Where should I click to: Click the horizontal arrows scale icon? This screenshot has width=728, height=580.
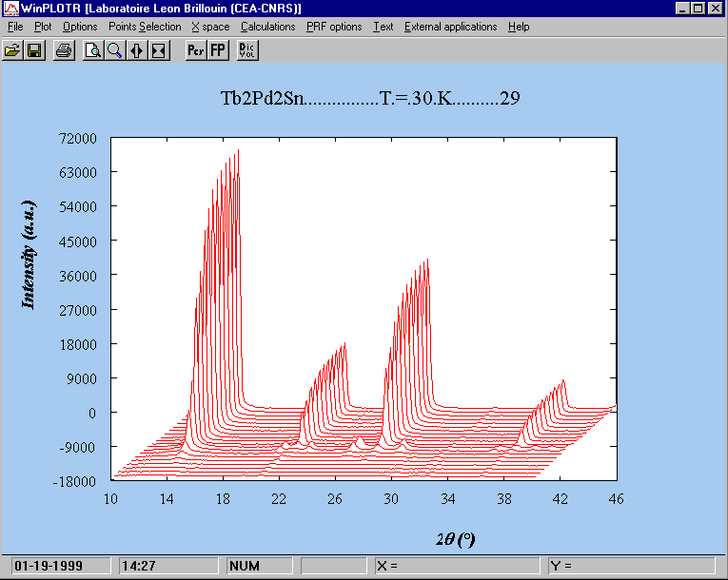136,50
